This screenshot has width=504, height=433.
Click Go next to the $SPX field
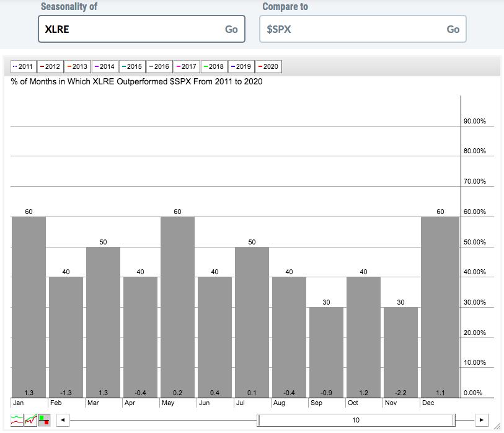pos(453,29)
